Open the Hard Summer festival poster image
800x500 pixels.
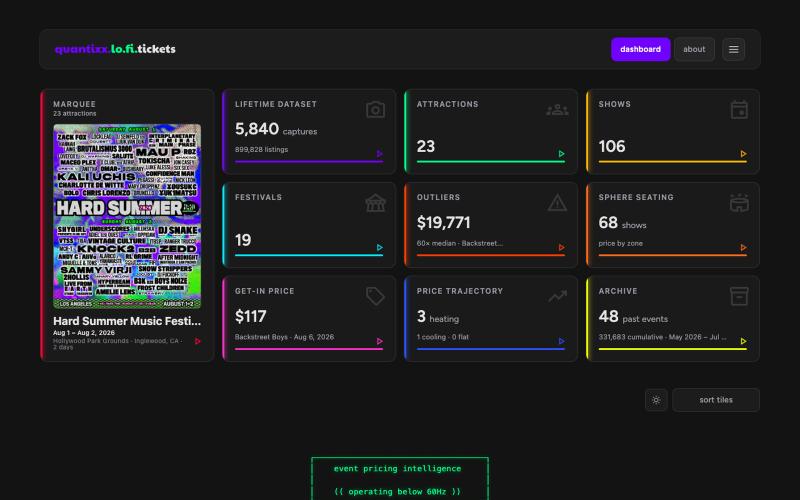click(x=127, y=216)
